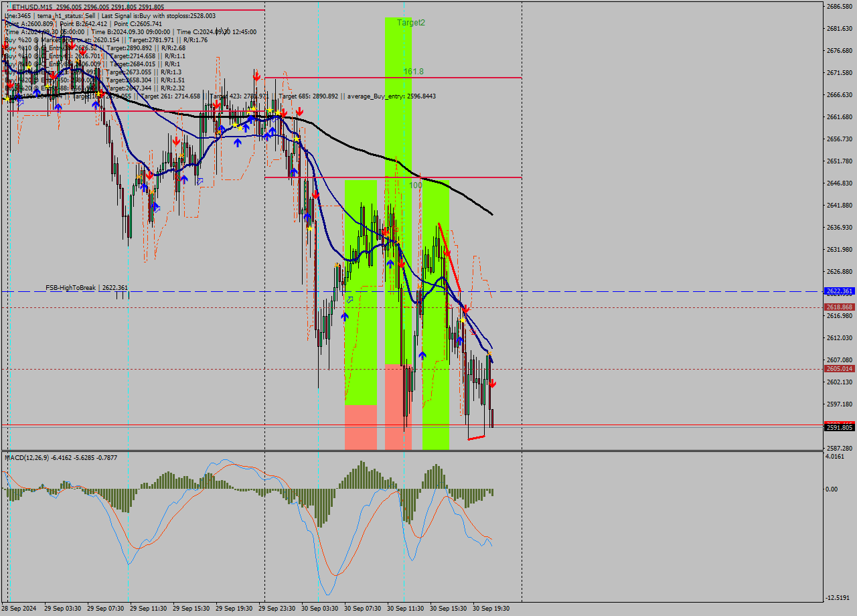Click the 30 Sep 11:30 time label
This screenshot has width=857, height=616.
tap(406, 609)
